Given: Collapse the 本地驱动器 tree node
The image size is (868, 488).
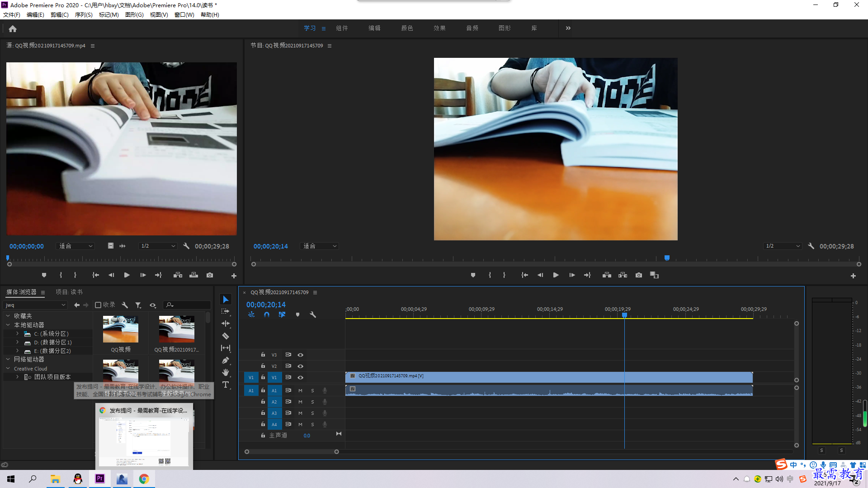Looking at the screenshot, I should click(8, 325).
